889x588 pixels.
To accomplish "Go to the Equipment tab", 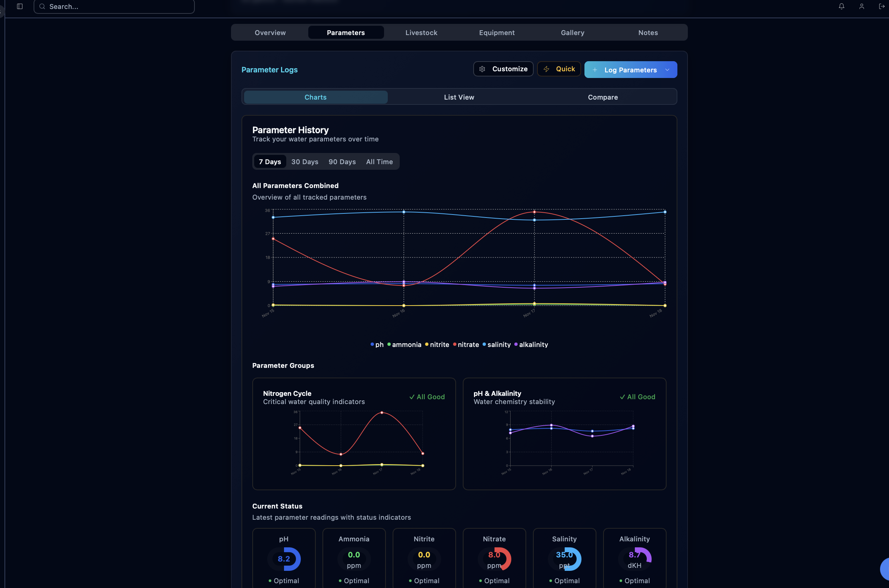I will 497,32.
